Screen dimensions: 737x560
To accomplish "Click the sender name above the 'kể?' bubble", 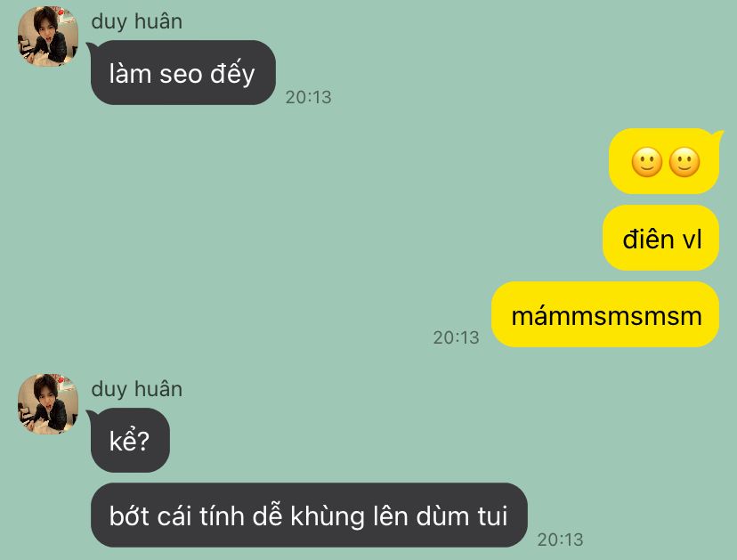I will point(137,389).
